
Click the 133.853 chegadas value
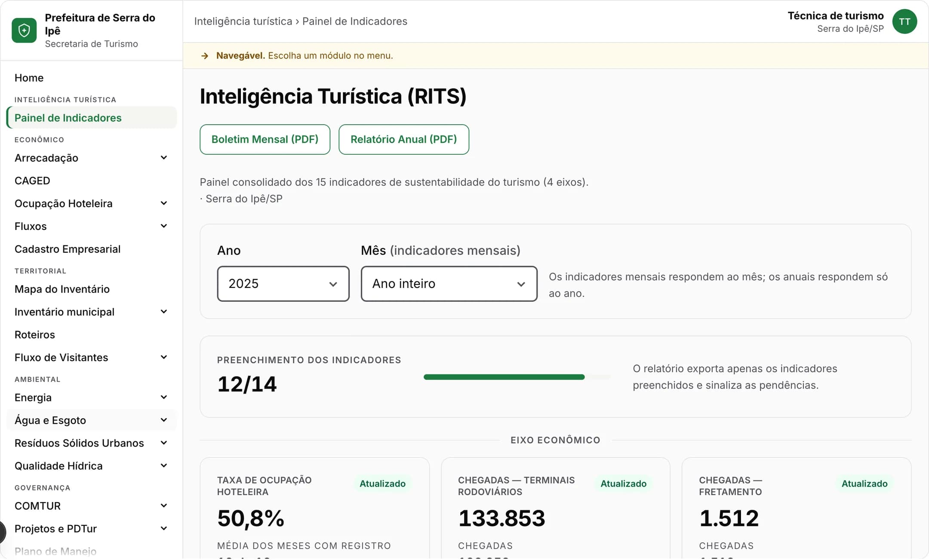coord(501,518)
